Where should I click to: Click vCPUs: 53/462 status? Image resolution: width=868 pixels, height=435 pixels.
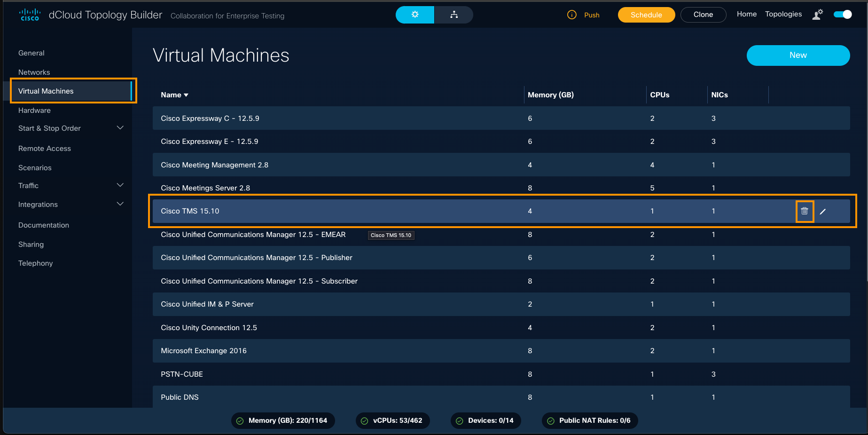pos(393,421)
